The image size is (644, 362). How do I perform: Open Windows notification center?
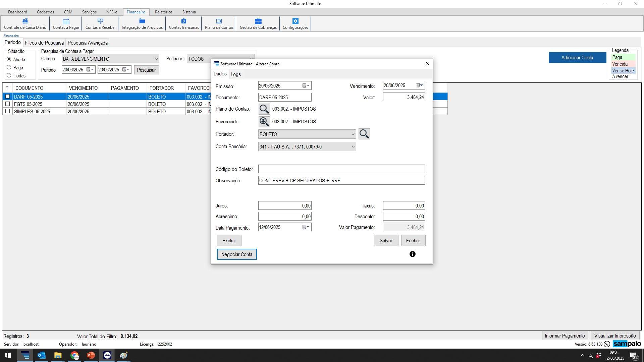[x=634, y=356]
